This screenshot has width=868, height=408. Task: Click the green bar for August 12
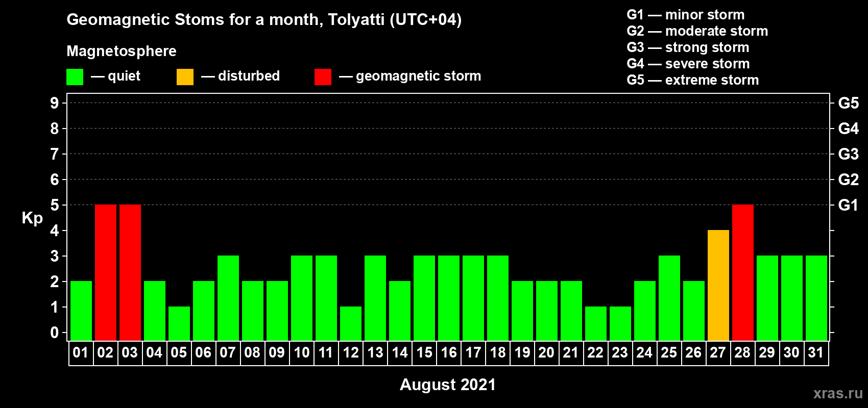tap(351, 323)
